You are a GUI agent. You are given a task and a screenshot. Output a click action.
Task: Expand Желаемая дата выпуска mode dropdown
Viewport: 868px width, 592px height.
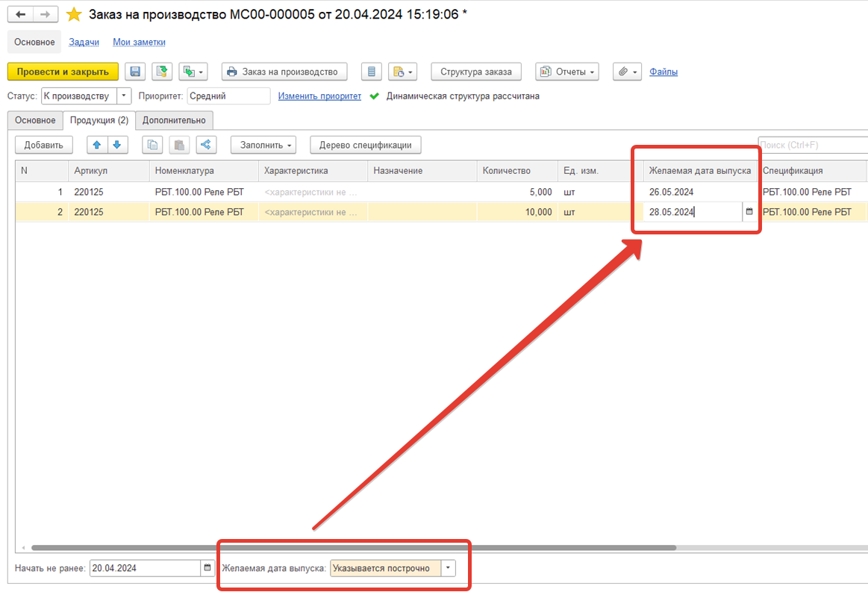click(x=448, y=568)
